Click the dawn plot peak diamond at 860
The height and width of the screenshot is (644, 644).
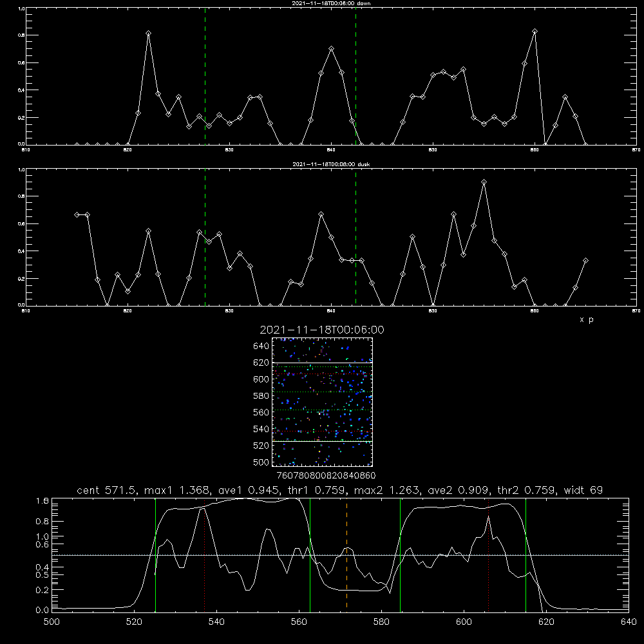(535, 31)
